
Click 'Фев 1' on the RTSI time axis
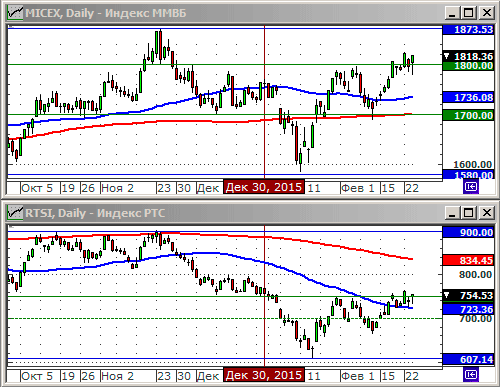pos(358,376)
